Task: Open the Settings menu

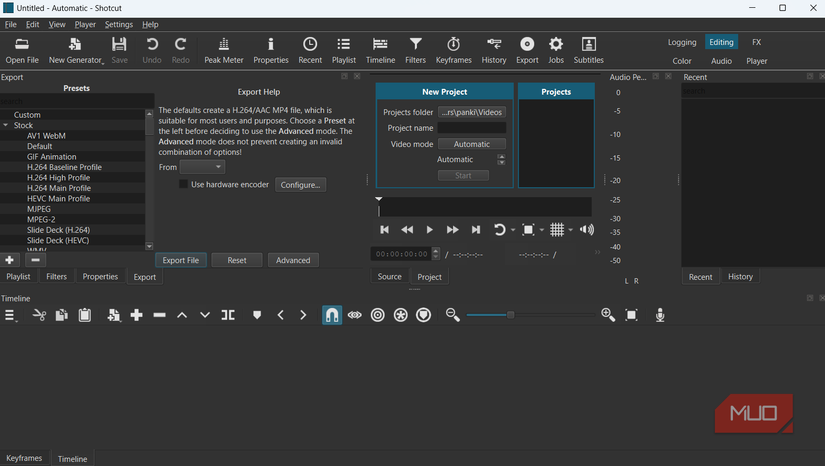Action: coord(118,24)
